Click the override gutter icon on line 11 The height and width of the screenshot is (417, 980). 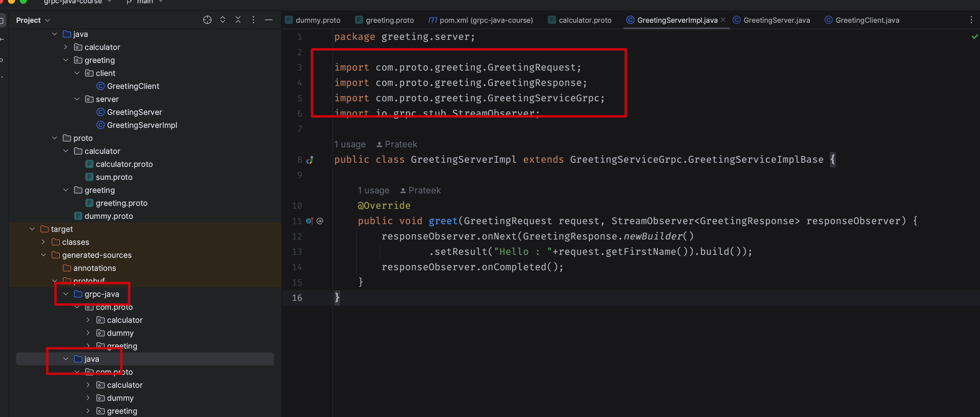(x=309, y=221)
